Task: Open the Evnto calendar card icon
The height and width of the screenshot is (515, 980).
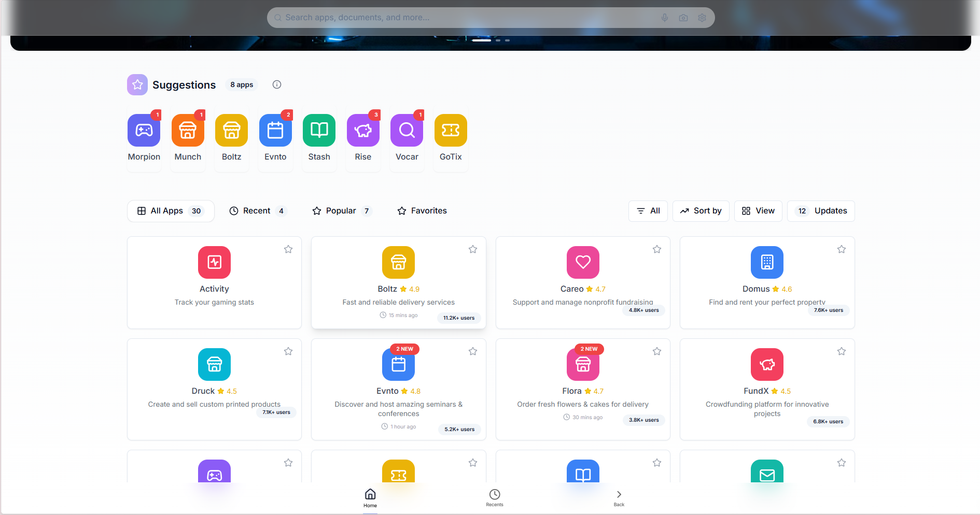Action: click(x=398, y=364)
